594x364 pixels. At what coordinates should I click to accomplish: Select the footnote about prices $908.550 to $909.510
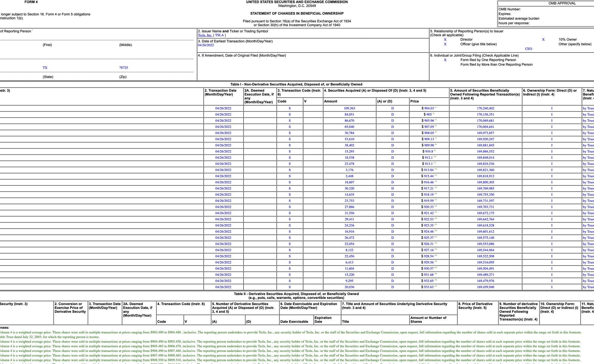coord(290,360)
